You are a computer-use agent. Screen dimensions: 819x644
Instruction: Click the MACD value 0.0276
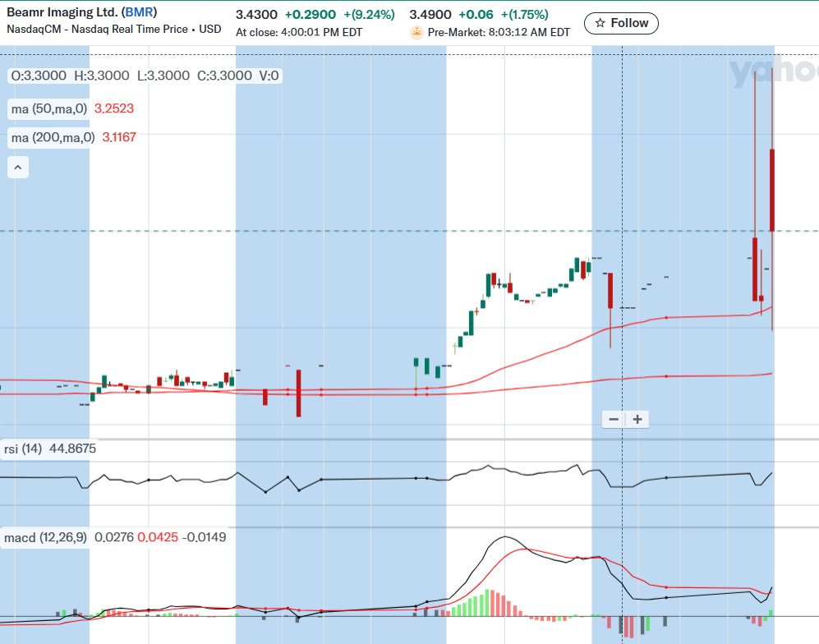coord(114,537)
